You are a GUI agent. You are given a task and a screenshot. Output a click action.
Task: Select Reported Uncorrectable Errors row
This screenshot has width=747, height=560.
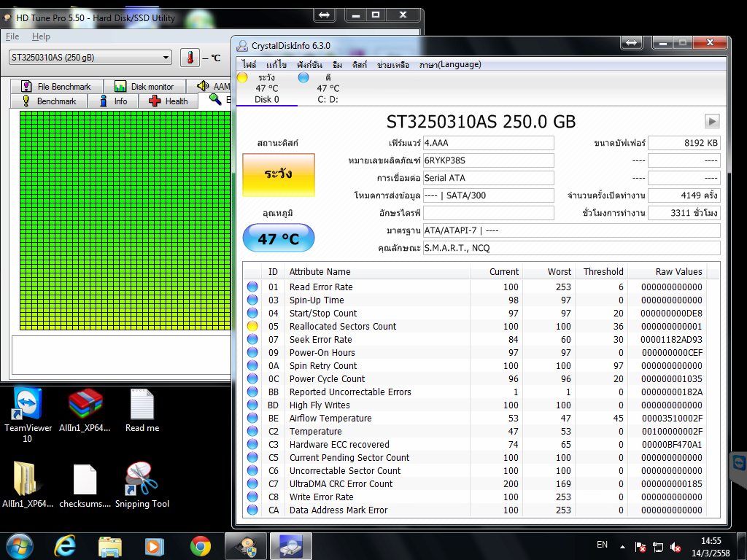476,392
